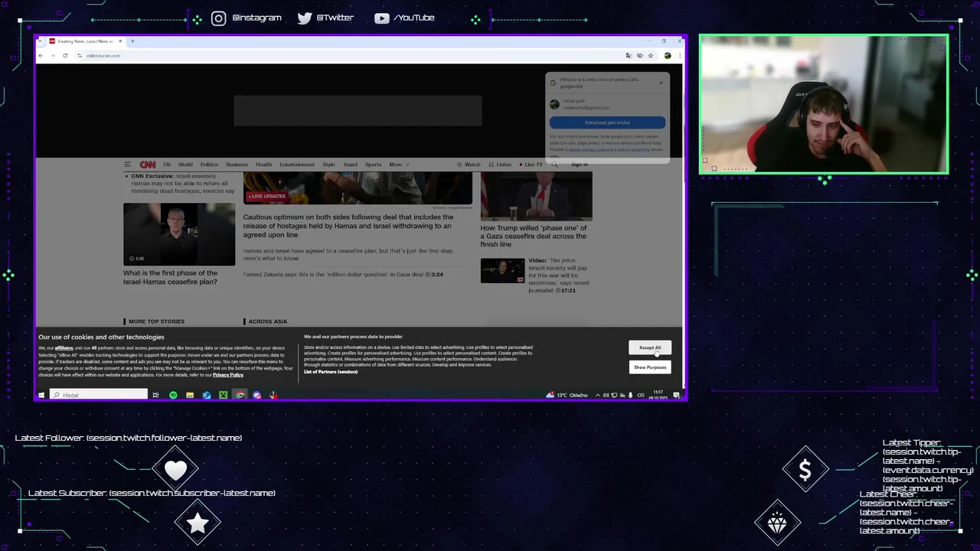Click the browser forward arrow
Image resolution: width=980 pixels, height=551 pixels.
(x=53, y=55)
